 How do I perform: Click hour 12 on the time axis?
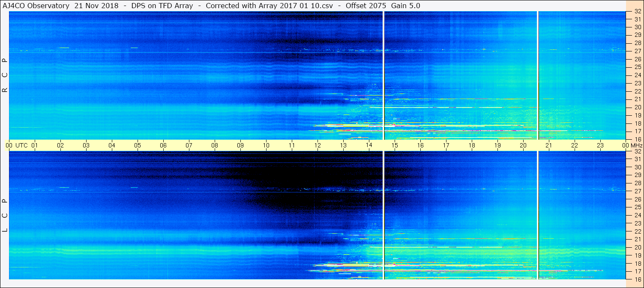point(318,145)
